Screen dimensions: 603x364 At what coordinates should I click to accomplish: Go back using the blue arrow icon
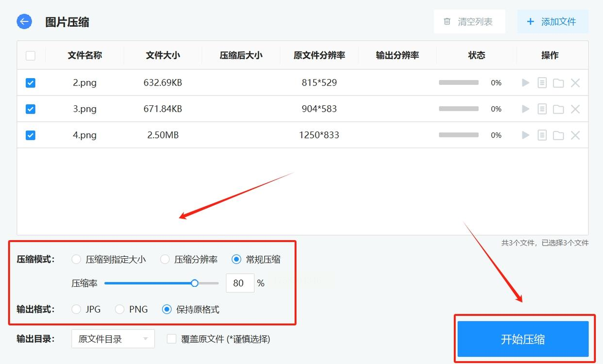(x=24, y=21)
